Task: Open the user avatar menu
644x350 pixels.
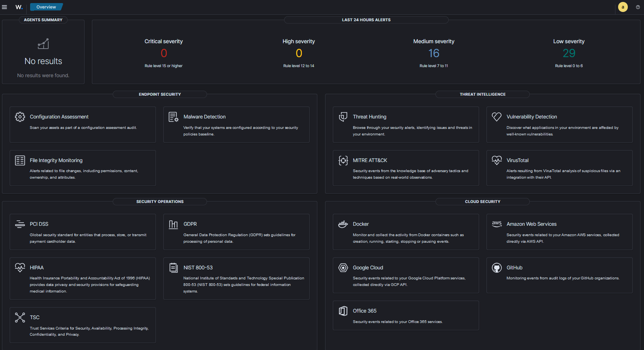Action: point(623,7)
